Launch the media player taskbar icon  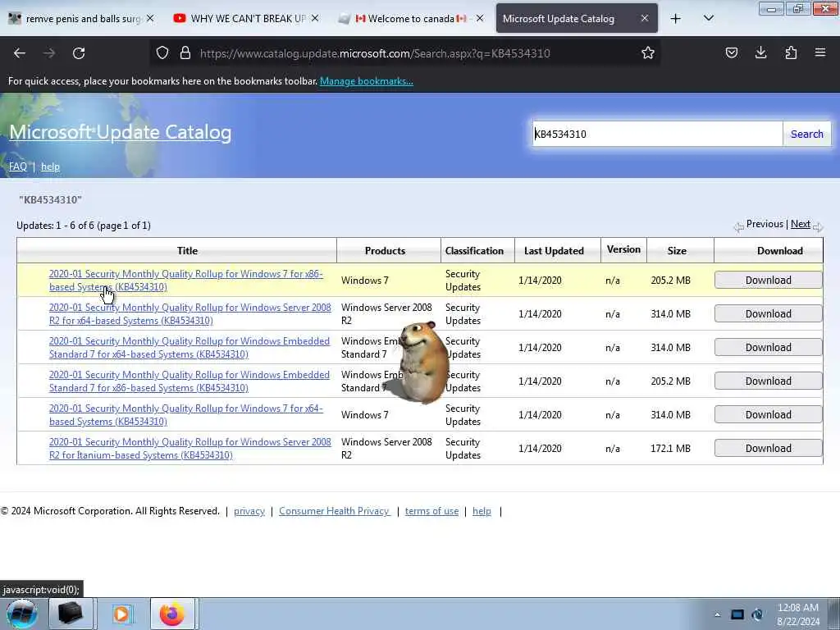pos(122,614)
